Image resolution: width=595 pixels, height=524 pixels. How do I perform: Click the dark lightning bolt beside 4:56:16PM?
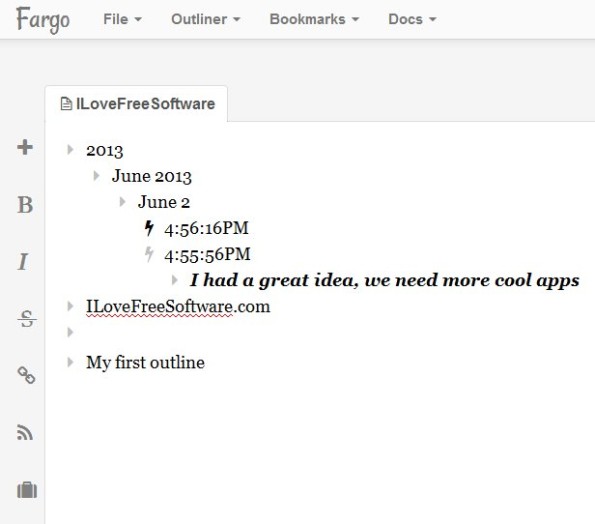[x=149, y=228]
